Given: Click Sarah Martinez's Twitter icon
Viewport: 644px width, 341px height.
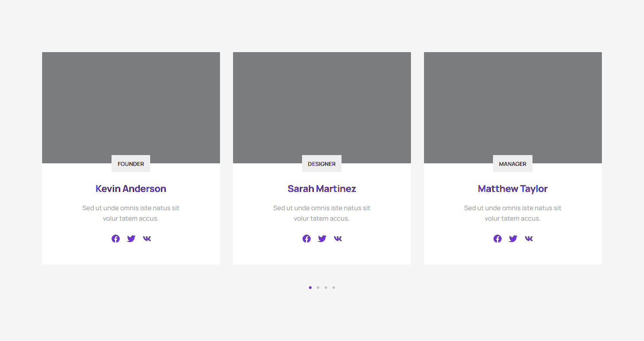Looking at the screenshot, I should point(322,238).
